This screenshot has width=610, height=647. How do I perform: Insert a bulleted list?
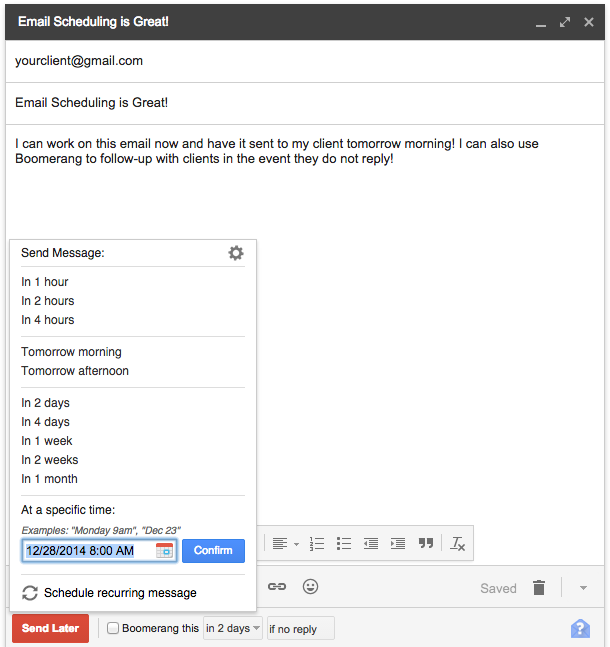[344, 543]
